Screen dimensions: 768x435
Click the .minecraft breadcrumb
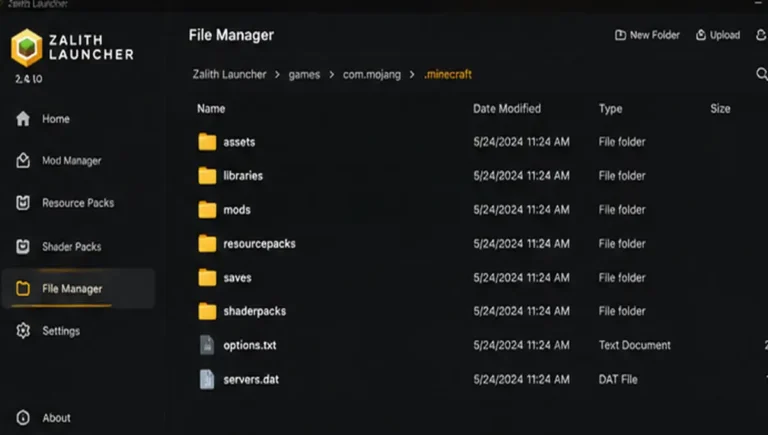coord(448,74)
